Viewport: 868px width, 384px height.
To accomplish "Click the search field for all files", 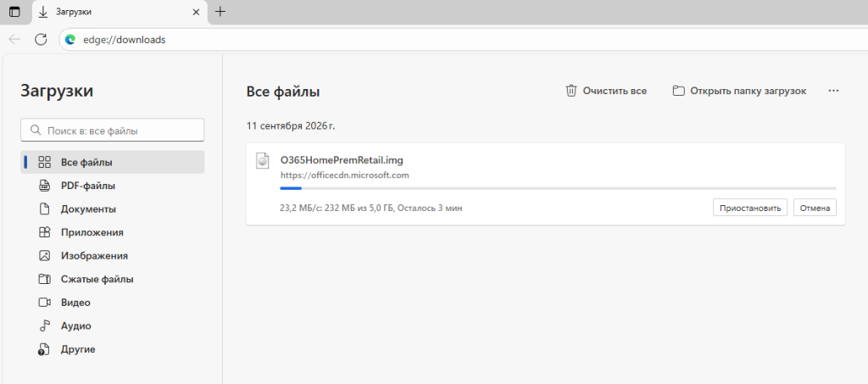I will [113, 130].
